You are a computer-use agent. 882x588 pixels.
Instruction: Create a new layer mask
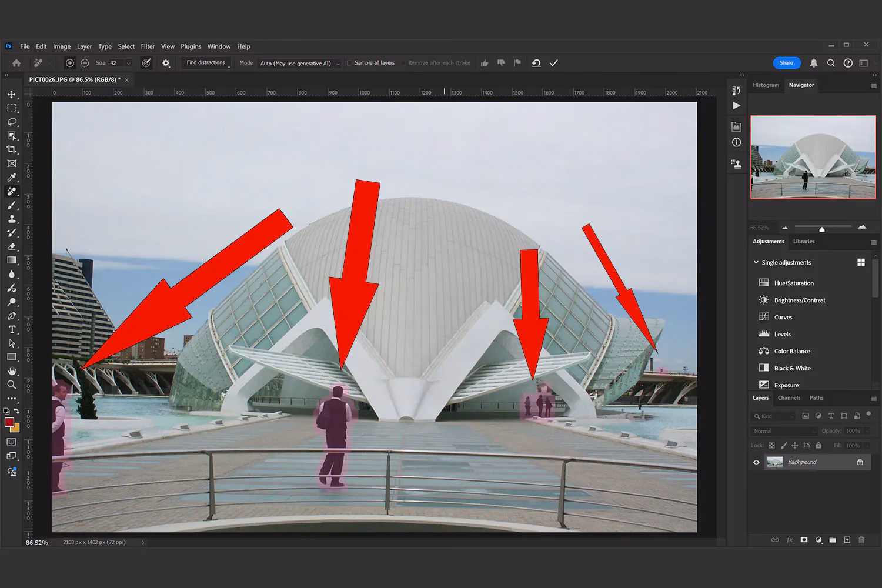804,539
